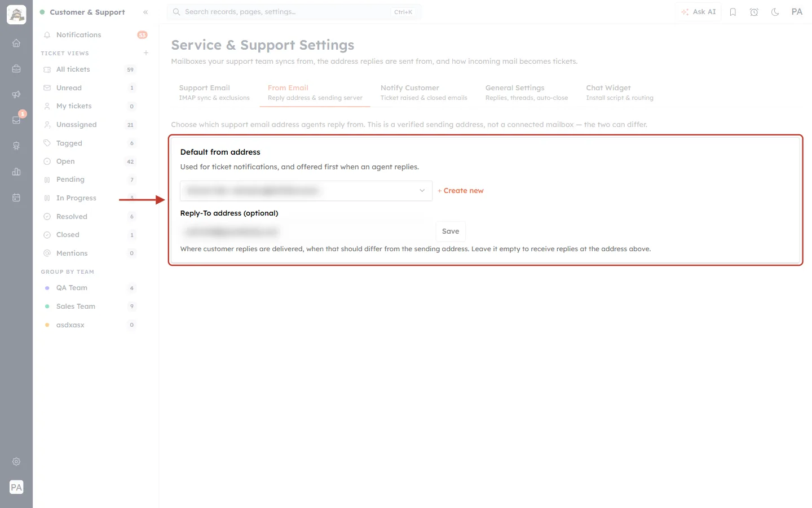Image resolution: width=812 pixels, height=508 pixels.
Task: Focus the Reply-To address input field
Action: (306, 231)
